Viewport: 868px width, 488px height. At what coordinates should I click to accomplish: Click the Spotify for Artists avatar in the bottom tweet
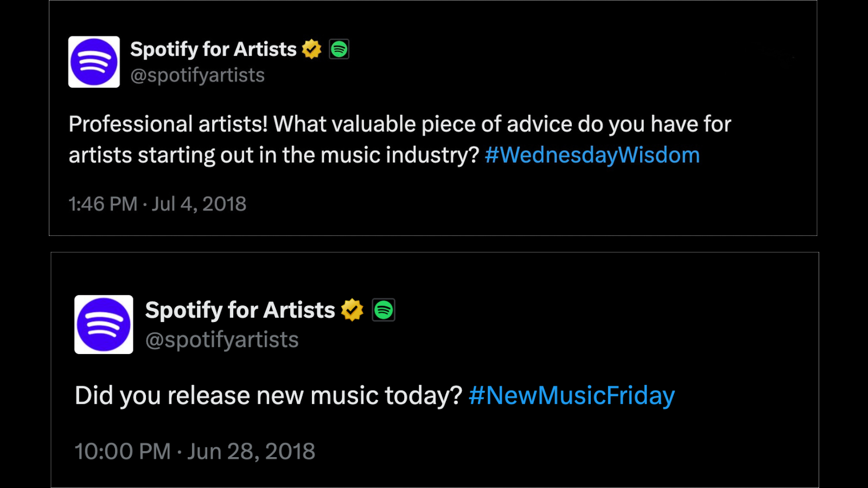coord(104,324)
